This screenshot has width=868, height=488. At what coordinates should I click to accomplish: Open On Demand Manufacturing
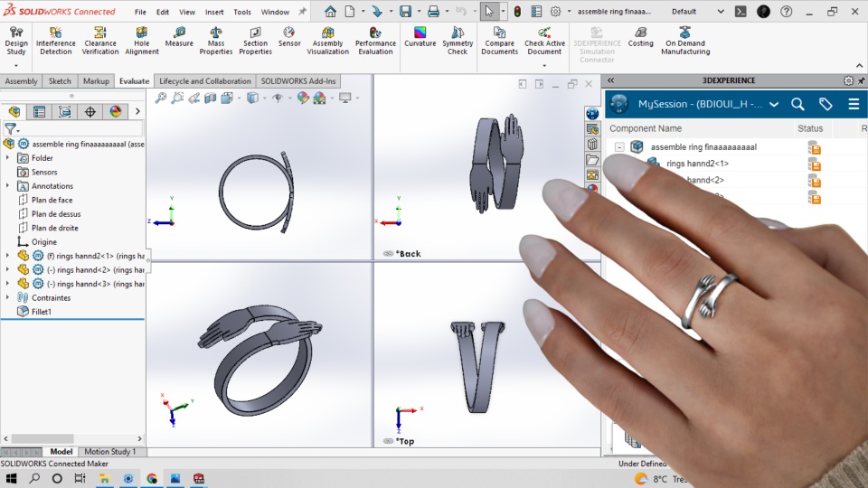pos(685,41)
